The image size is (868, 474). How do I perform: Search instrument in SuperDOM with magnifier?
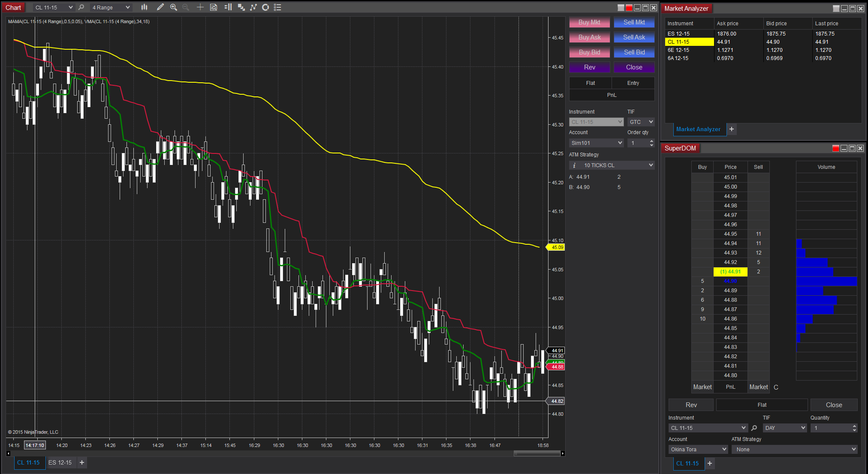[x=754, y=428]
